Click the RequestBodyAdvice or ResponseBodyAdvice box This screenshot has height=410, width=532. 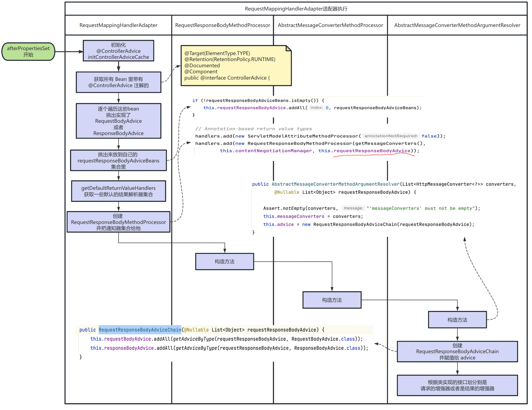pos(118,121)
